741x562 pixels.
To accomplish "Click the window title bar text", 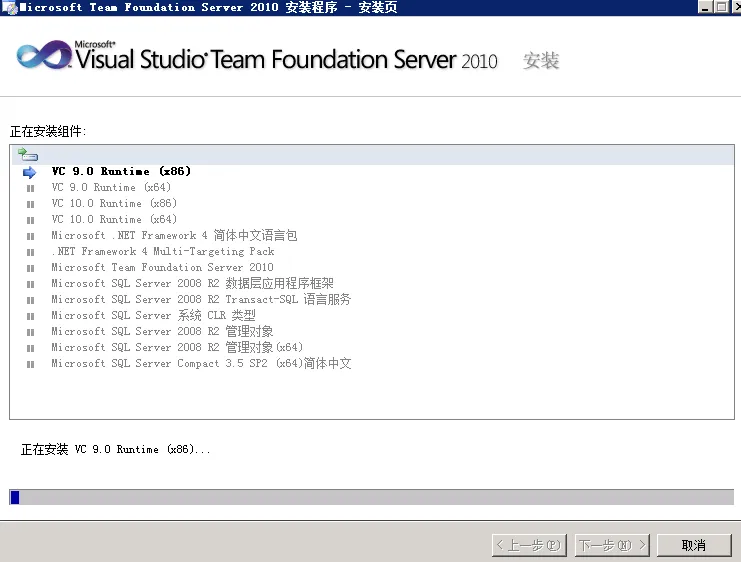I will 208,7.
